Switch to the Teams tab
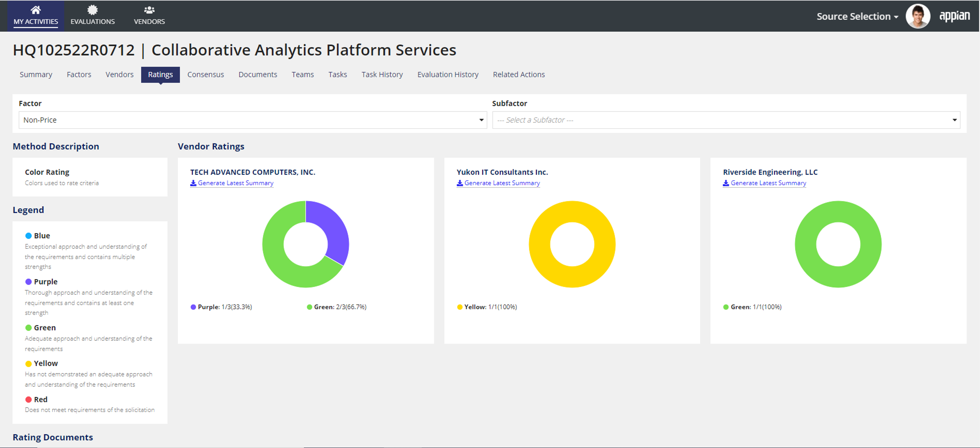The height and width of the screenshot is (448, 980). point(302,75)
